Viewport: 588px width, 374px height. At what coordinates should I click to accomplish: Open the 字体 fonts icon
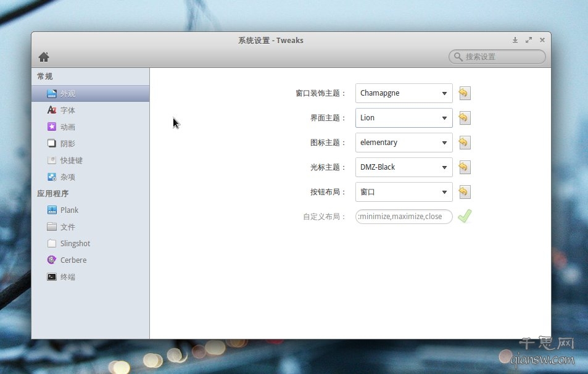[52, 110]
